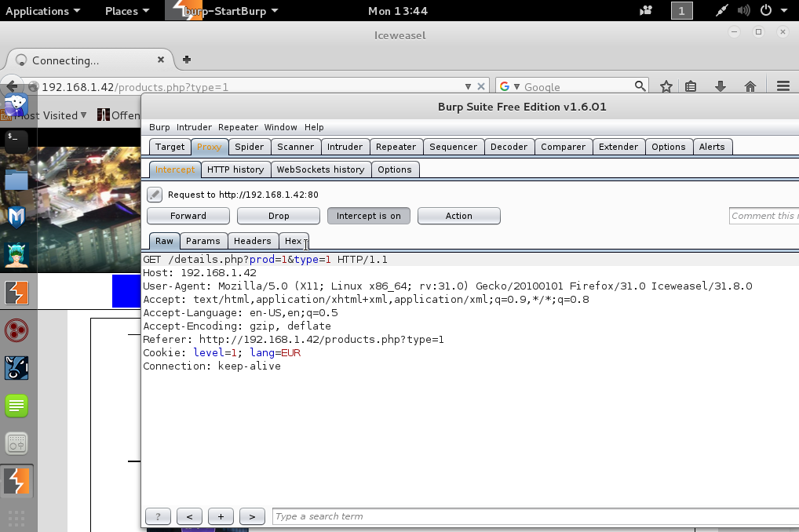This screenshot has height=532, width=799.
Task: Open the URL bar history dropdown arrow
Action: coord(469,86)
